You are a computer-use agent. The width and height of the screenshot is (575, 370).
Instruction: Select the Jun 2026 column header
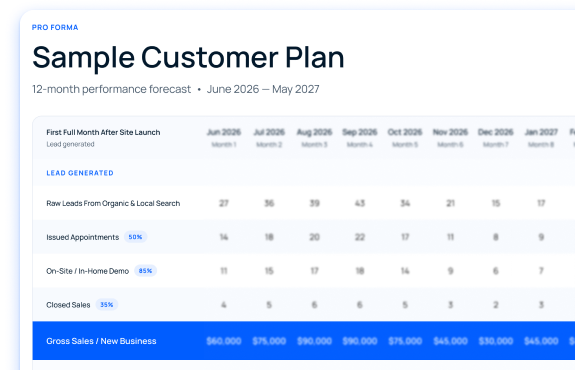point(224,132)
